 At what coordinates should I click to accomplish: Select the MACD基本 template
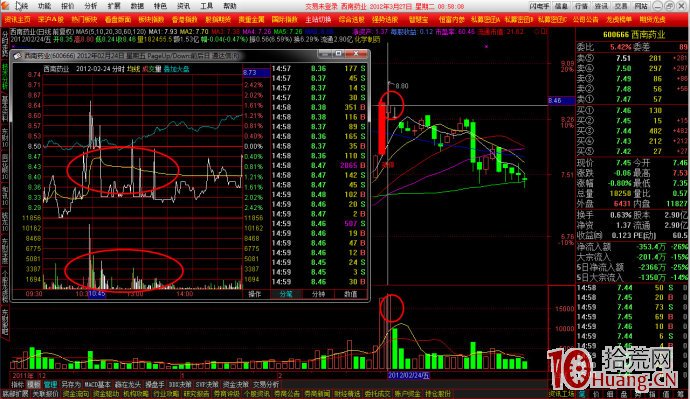[x=98, y=384]
